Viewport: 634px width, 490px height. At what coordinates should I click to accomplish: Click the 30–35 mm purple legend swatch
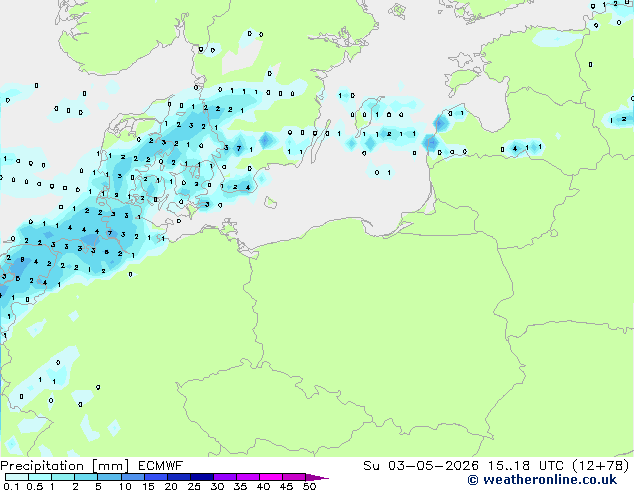click(x=224, y=477)
